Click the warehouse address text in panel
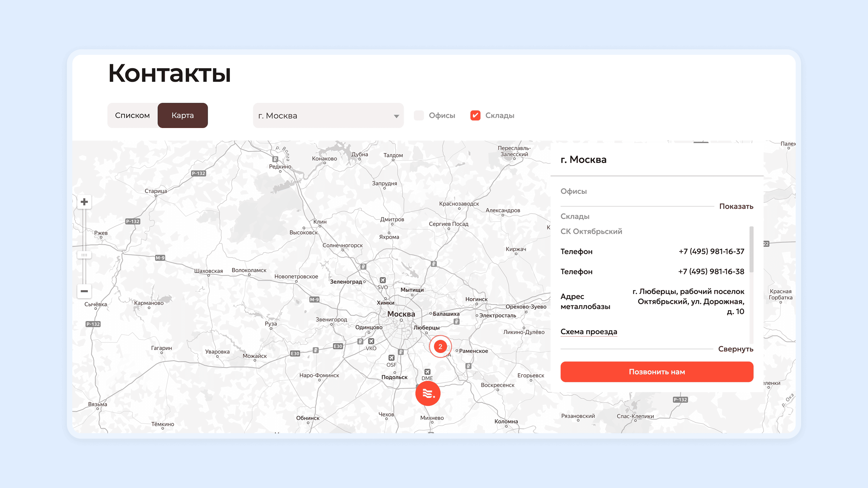 [688, 302]
